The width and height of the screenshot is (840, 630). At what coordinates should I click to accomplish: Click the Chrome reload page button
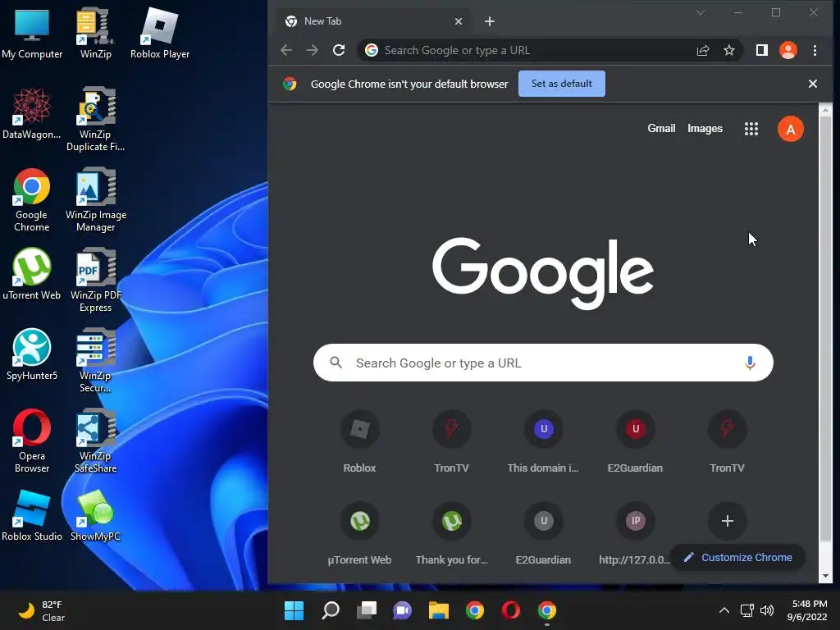(x=339, y=50)
